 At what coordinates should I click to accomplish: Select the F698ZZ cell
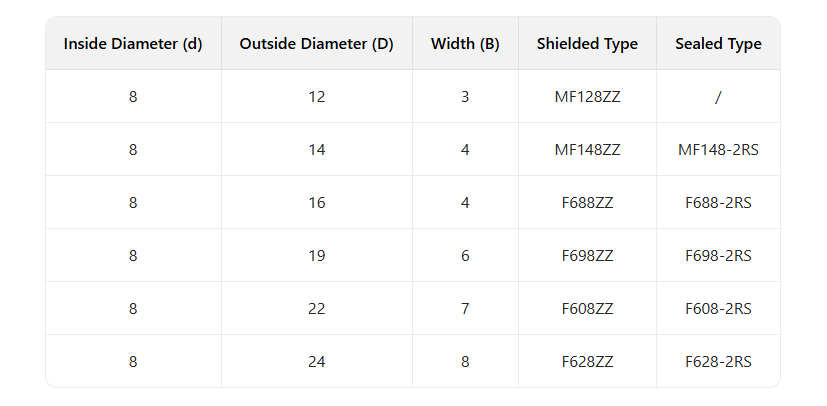pos(587,256)
